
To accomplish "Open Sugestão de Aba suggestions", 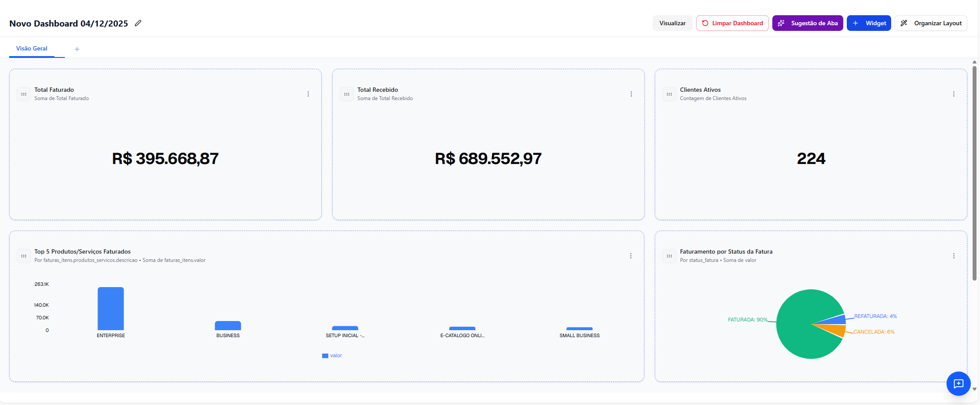I will (x=808, y=23).
